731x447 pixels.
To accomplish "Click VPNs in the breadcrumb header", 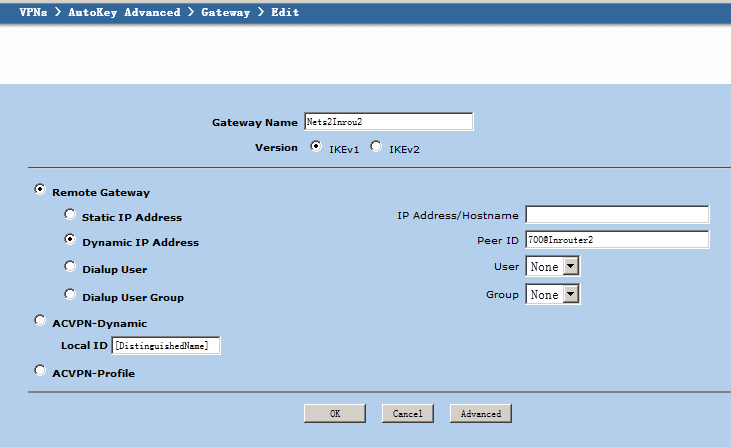I will (x=35, y=13).
